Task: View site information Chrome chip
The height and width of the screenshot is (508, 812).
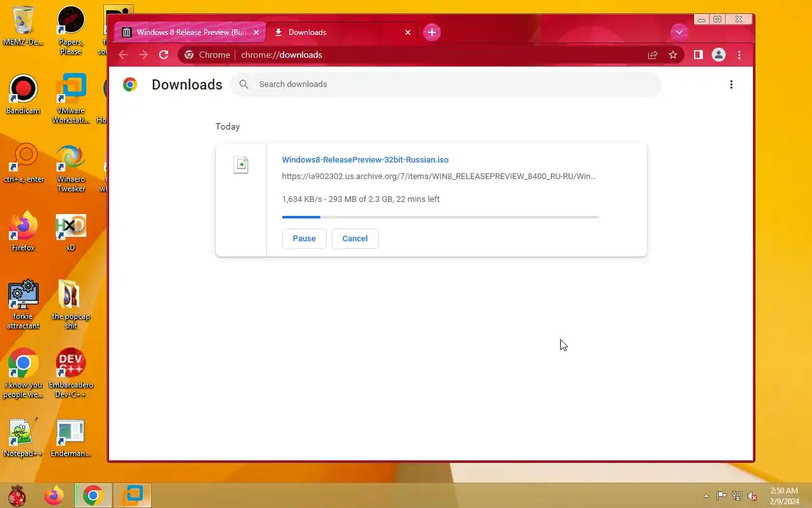Action: 207,55
